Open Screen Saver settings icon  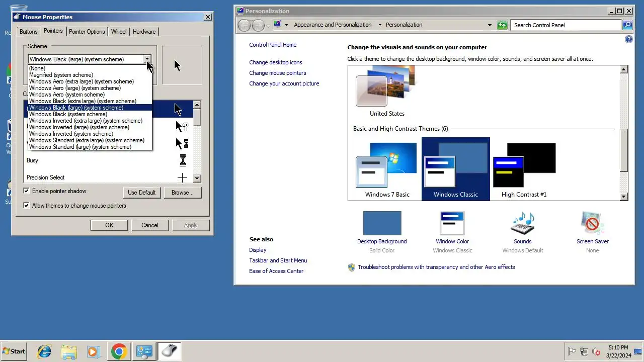(592, 223)
